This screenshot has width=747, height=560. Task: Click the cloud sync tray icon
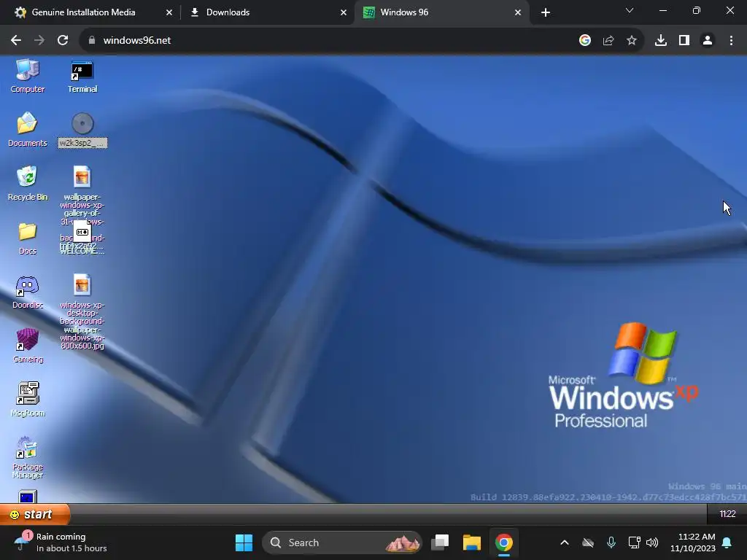click(x=589, y=542)
